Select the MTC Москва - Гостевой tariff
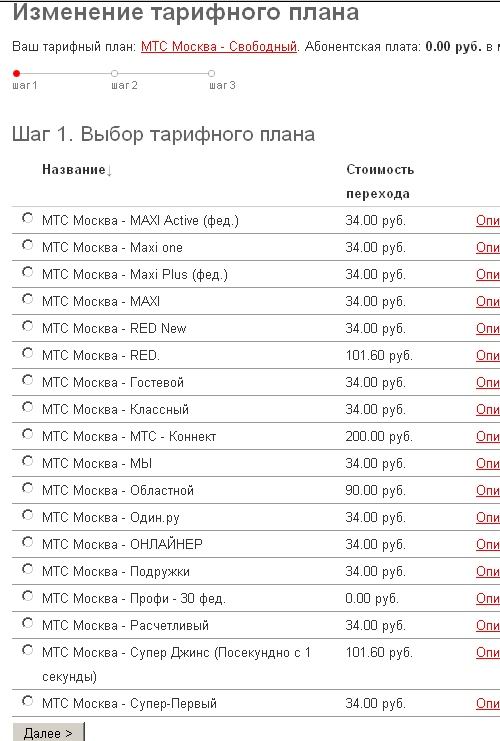The image size is (500, 741). pos(27,380)
